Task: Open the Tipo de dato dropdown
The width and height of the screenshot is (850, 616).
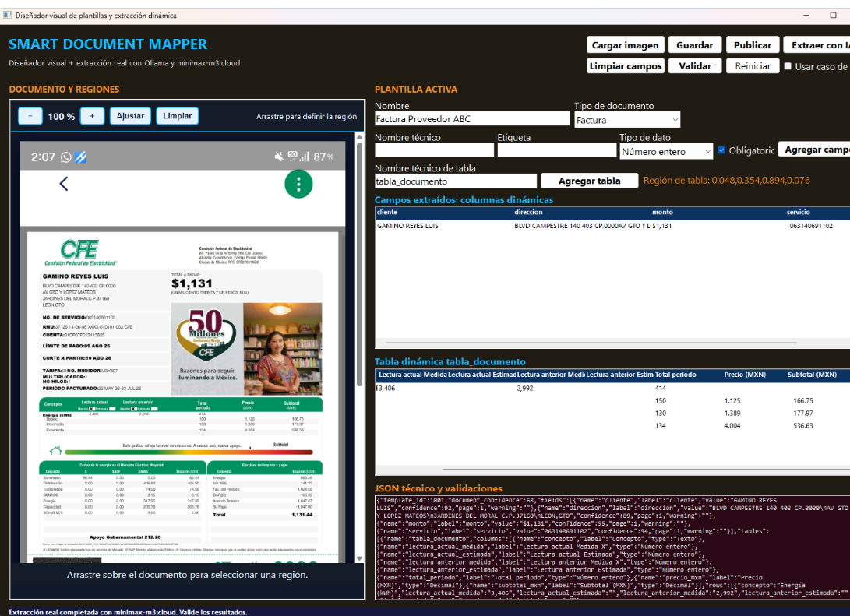Action: (x=666, y=151)
